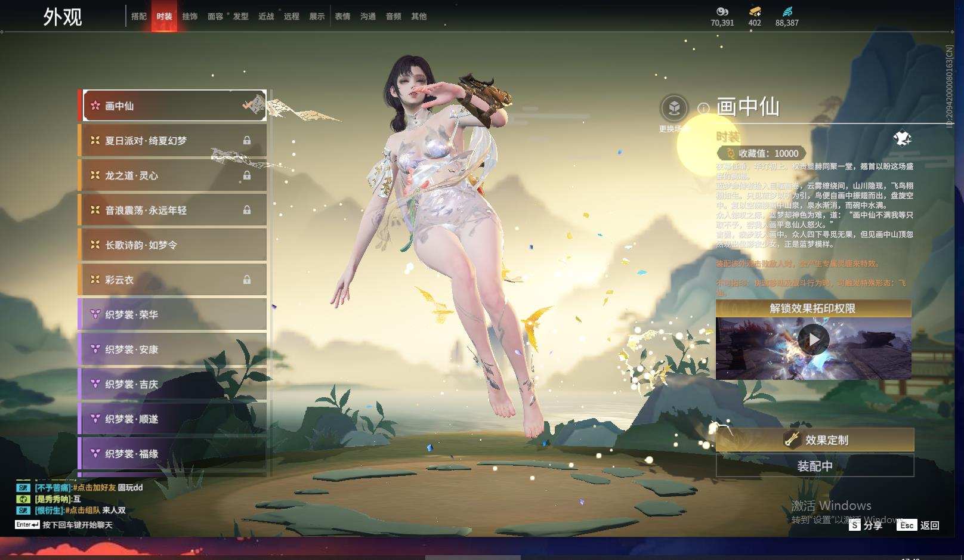This screenshot has height=560, width=964.
Task: Click the 更换场景 cube scene icon
Action: [x=674, y=108]
